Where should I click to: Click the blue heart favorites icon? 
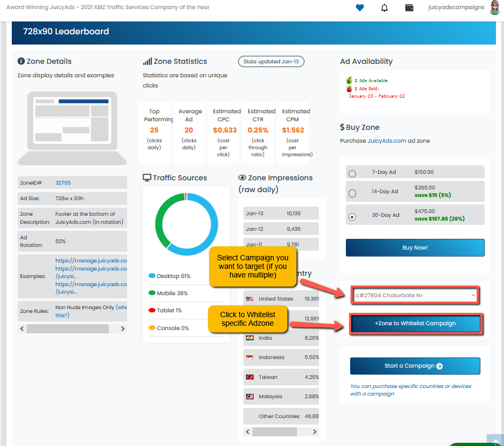(x=360, y=8)
